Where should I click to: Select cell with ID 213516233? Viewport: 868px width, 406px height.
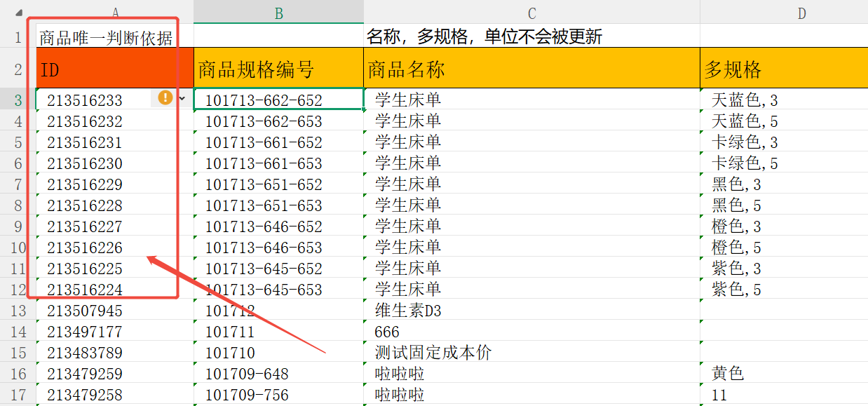(85, 100)
